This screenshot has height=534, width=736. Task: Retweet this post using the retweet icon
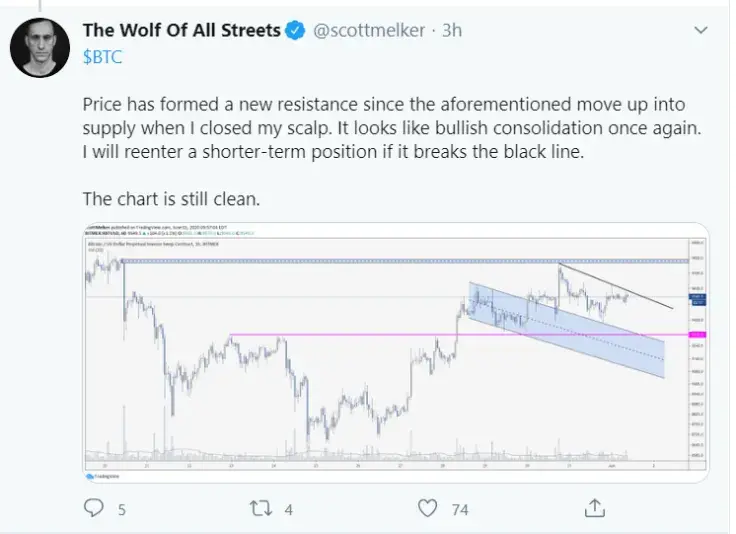tap(258, 508)
